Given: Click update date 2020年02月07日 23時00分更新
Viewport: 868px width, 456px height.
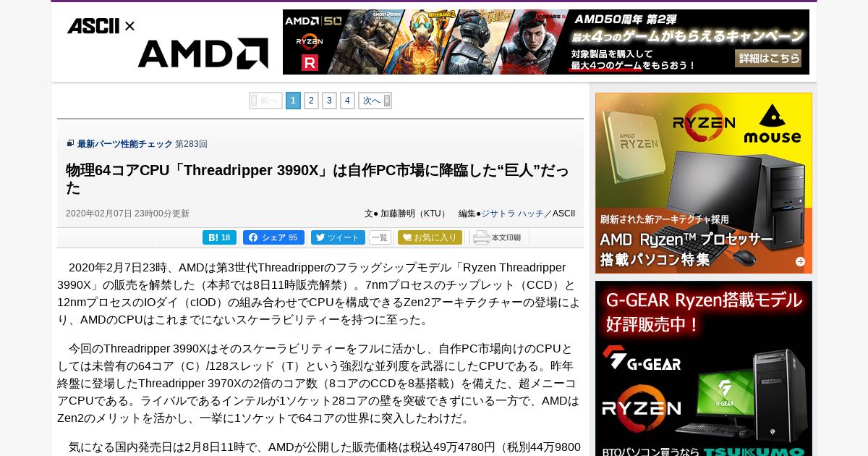Looking at the screenshot, I should pos(127,214).
